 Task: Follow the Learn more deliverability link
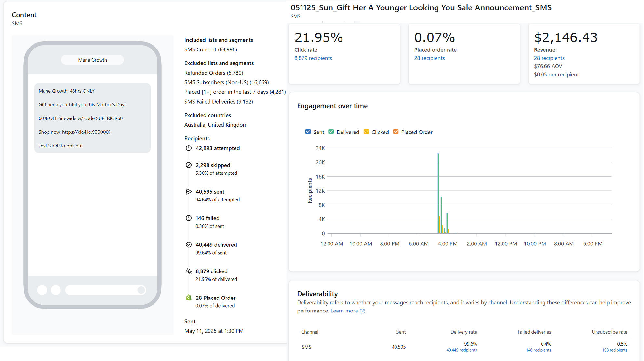(x=344, y=311)
